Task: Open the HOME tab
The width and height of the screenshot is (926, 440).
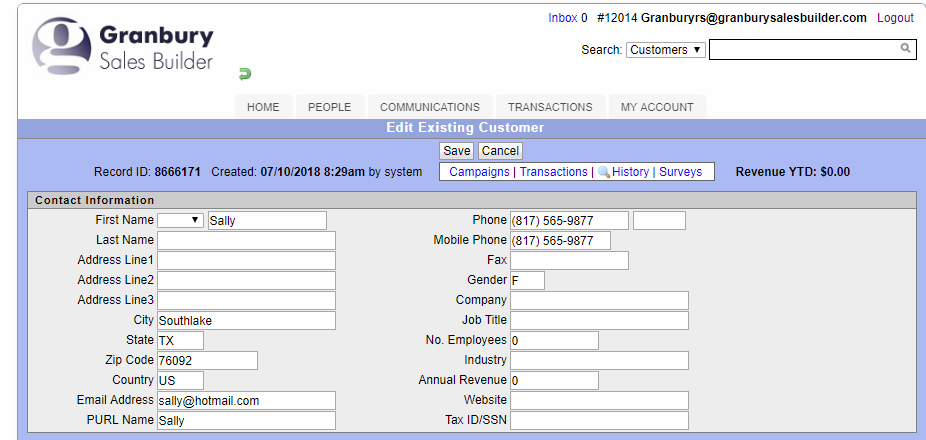Action: tap(263, 107)
